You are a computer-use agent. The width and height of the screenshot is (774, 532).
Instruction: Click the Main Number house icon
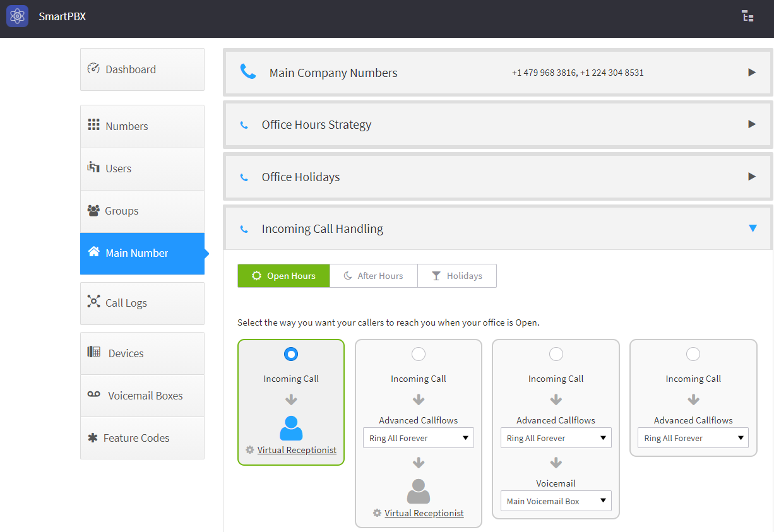point(93,252)
